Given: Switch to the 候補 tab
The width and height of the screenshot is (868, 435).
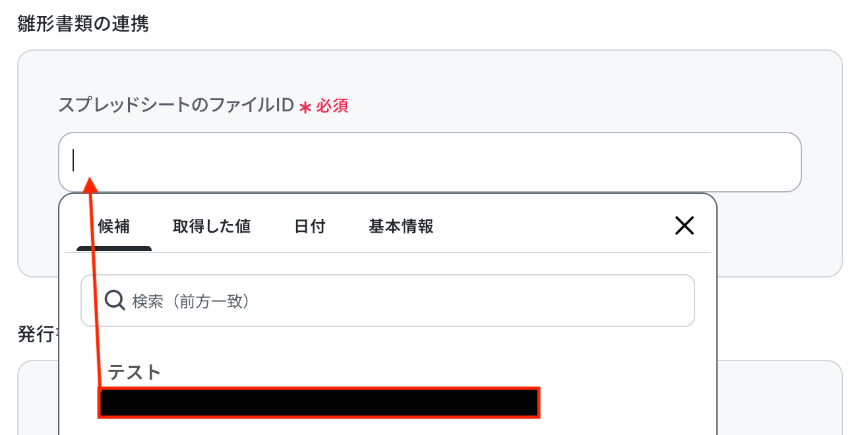Looking at the screenshot, I should (x=113, y=227).
